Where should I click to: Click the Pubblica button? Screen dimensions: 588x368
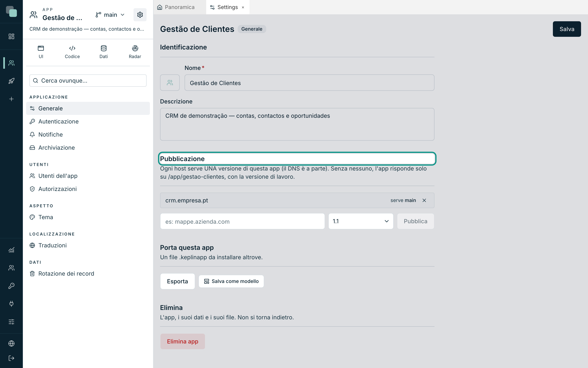tap(415, 221)
